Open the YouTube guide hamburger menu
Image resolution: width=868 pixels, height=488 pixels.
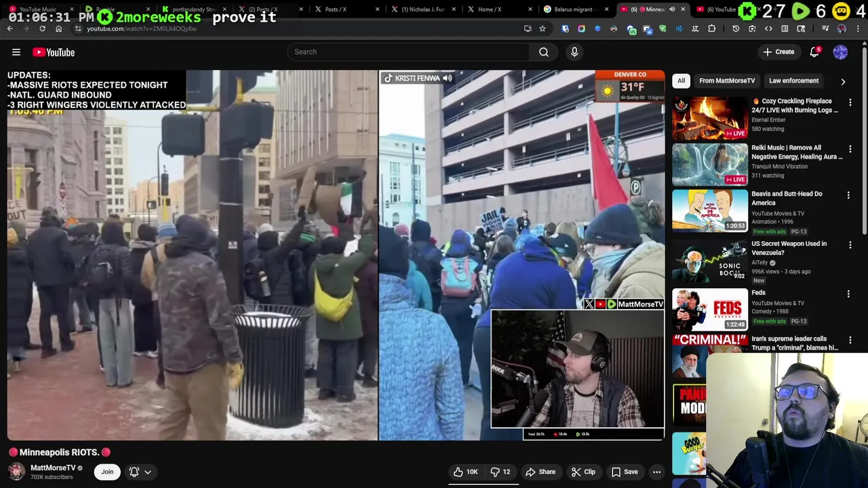[16, 52]
